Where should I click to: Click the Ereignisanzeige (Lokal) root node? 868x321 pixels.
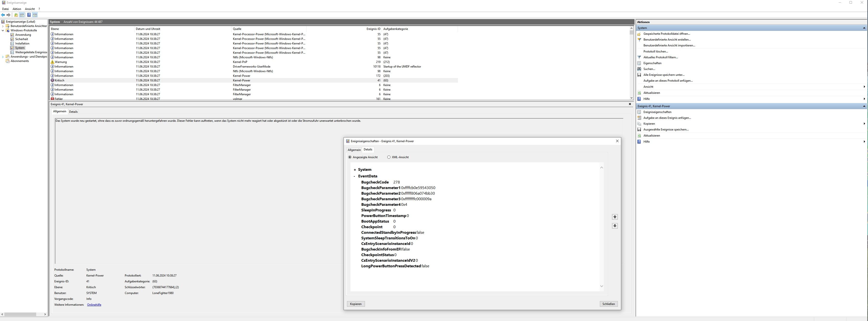pyautogui.click(x=20, y=22)
